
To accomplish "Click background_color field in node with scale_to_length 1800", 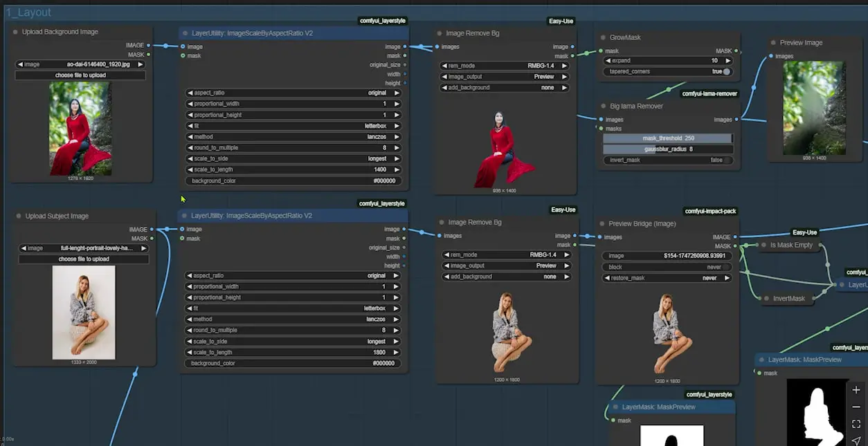I will 293,363.
